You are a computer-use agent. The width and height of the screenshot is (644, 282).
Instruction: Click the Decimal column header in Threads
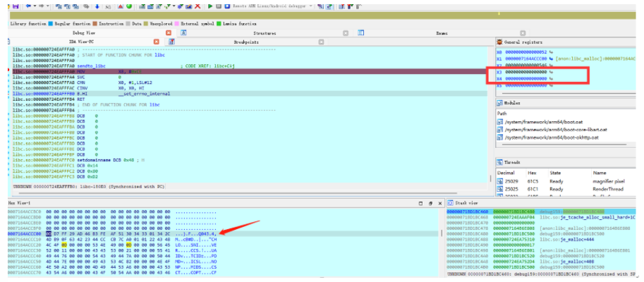tap(506, 173)
